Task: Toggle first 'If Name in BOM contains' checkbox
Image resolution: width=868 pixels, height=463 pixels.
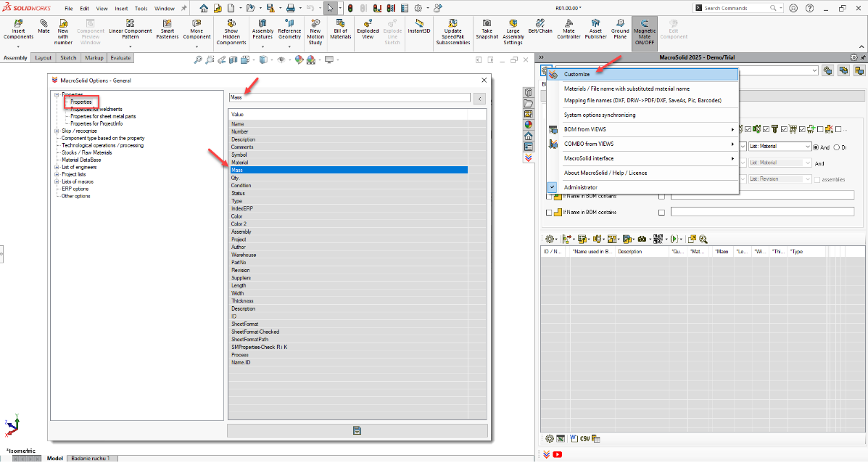Action: pos(549,196)
